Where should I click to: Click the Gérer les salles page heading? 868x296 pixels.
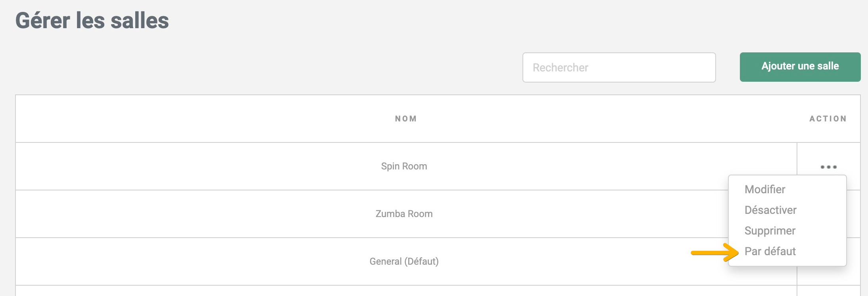click(x=92, y=21)
